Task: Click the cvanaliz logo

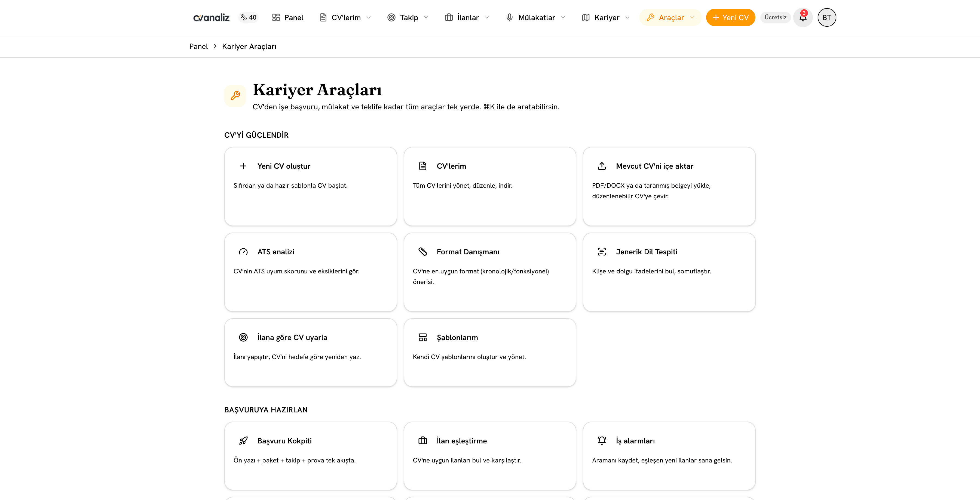Action: tap(211, 17)
